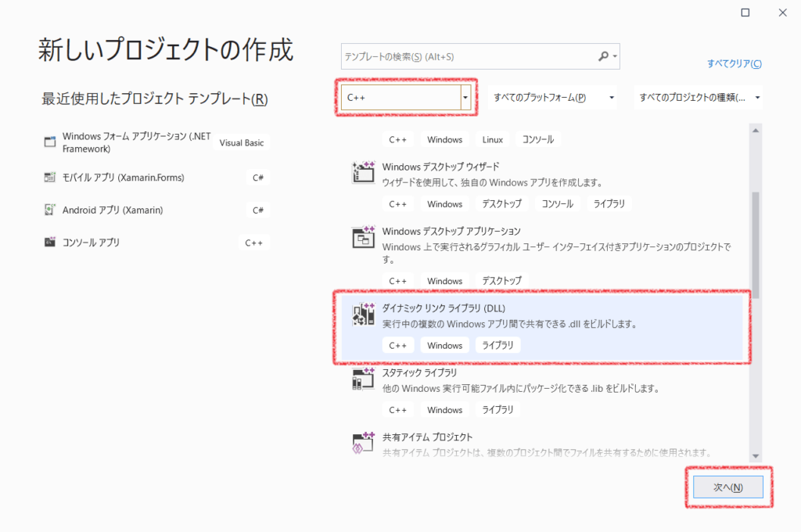Screen dimensions: 801x532
Task: Click the Clear All (すべてクリア) link
Action: [x=734, y=63]
